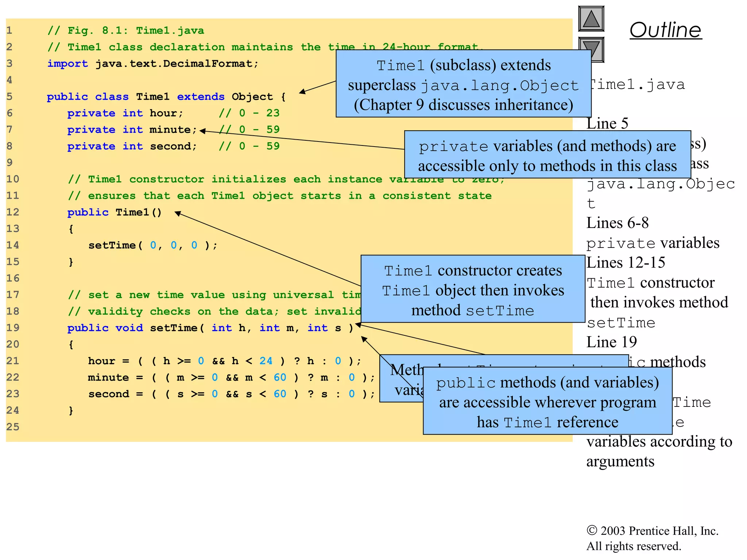Click line number 16
The height and width of the screenshot is (560, 747).
tap(13, 279)
